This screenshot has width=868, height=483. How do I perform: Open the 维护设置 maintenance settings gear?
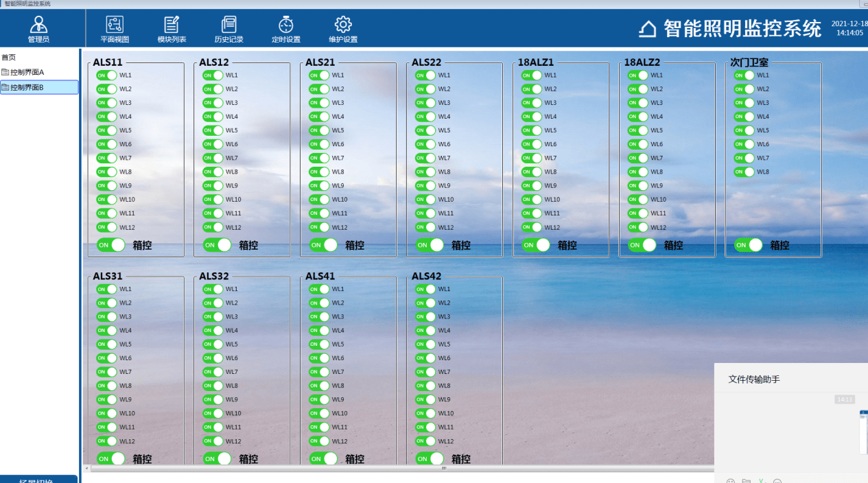343,25
